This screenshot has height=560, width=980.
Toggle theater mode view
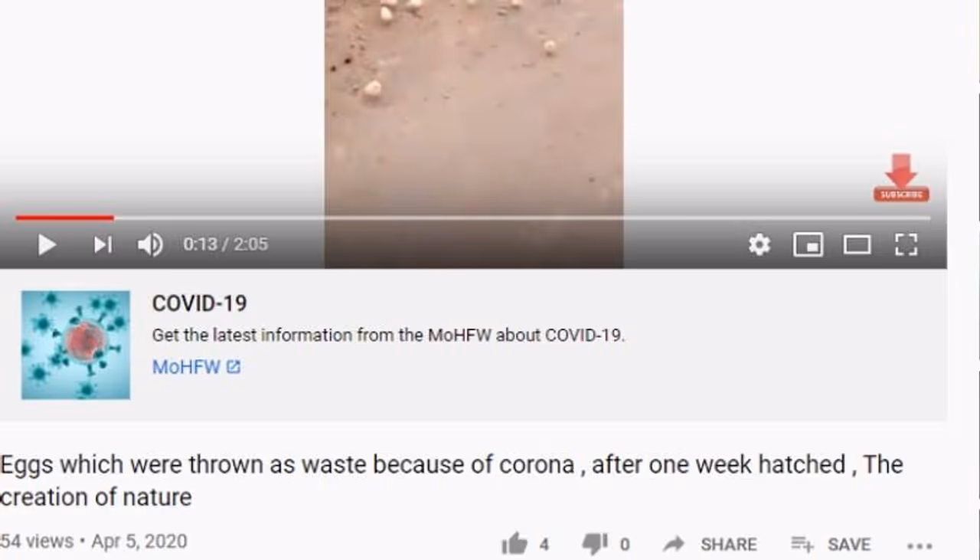pyautogui.click(x=857, y=244)
